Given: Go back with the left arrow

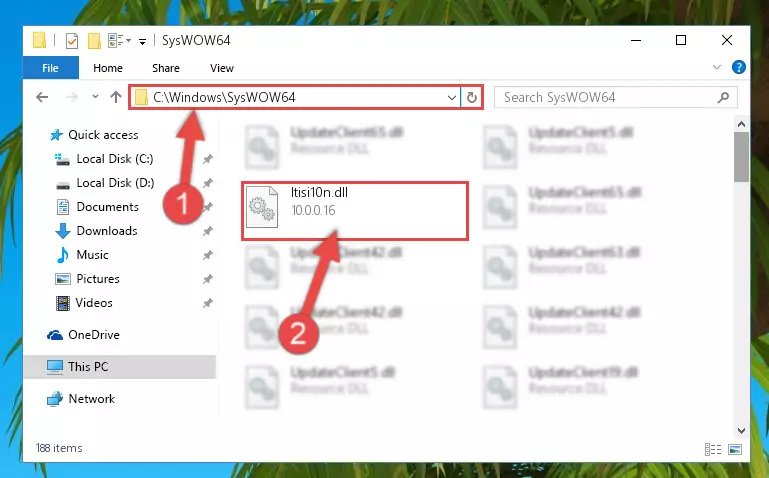Looking at the screenshot, I should [42, 97].
